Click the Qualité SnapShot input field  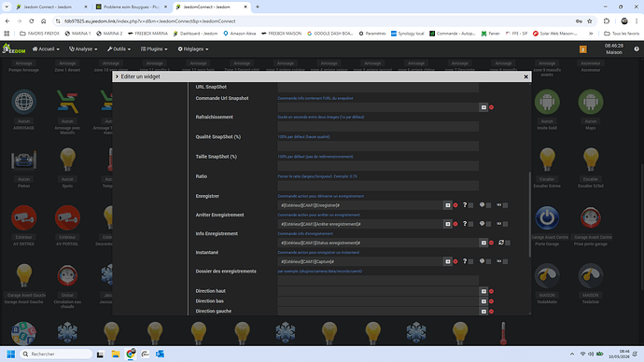[x=378, y=146]
